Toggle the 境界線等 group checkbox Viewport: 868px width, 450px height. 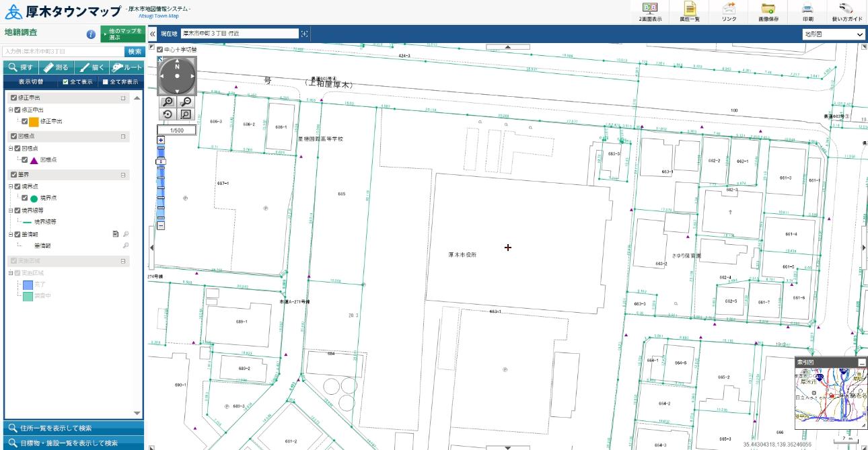coord(17,210)
